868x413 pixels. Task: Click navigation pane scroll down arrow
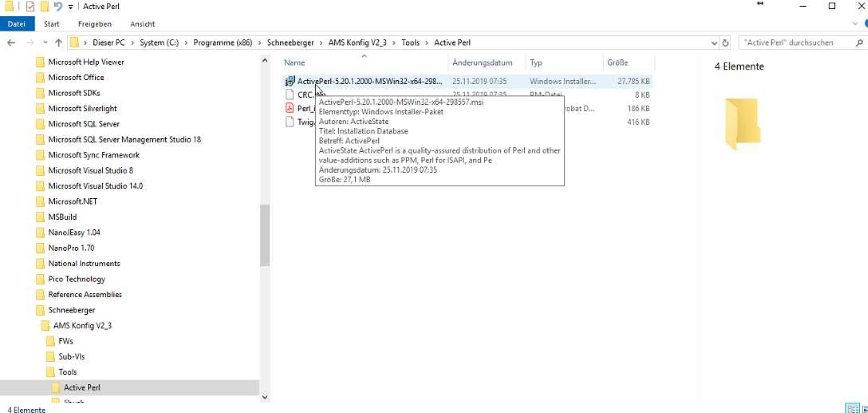coord(265,397)
